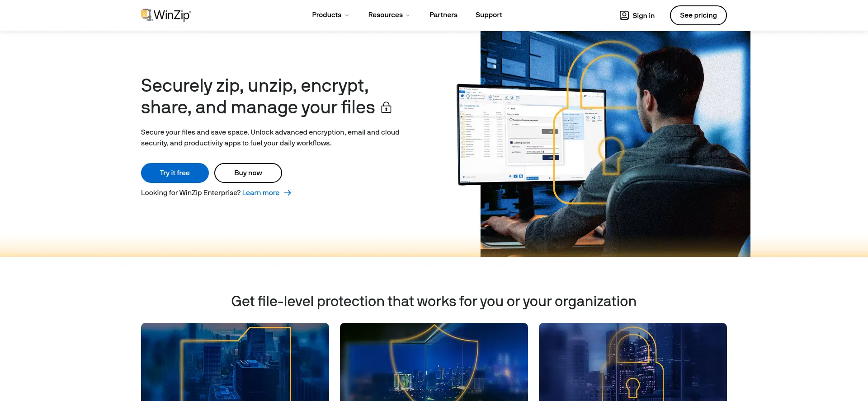Click the arrow after Learn more
868x401 pixels.
click(288, 193)
